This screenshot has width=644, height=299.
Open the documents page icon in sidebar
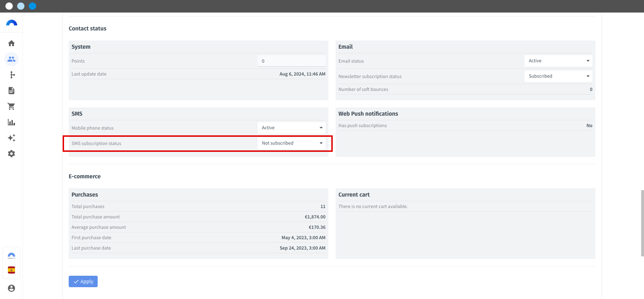click(11, 91)
